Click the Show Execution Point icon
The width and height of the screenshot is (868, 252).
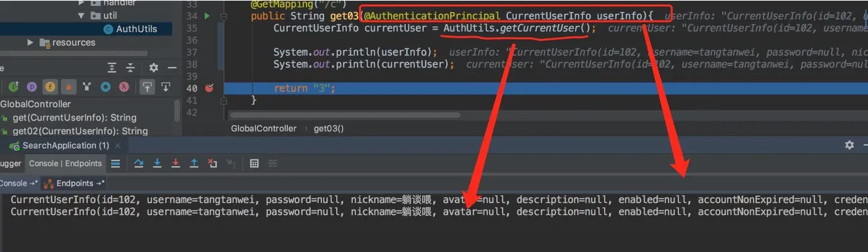(116, 163)
